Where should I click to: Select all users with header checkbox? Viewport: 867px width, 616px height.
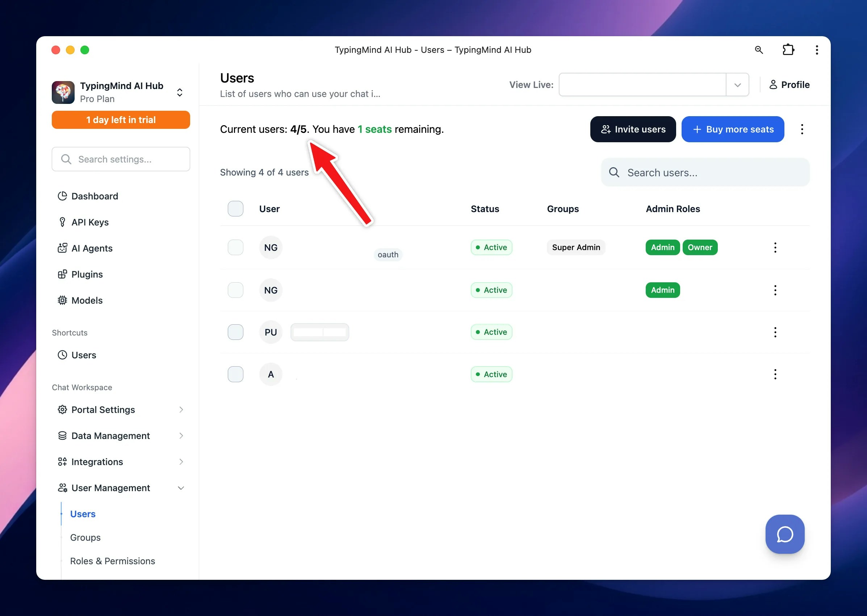pos(235,208)
